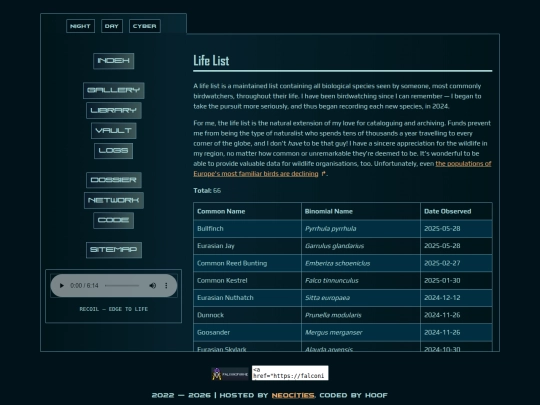This screenshot has height=405, width=540.
Task: Click the 2024-12-12 date cell
Action: pos(456,298)
